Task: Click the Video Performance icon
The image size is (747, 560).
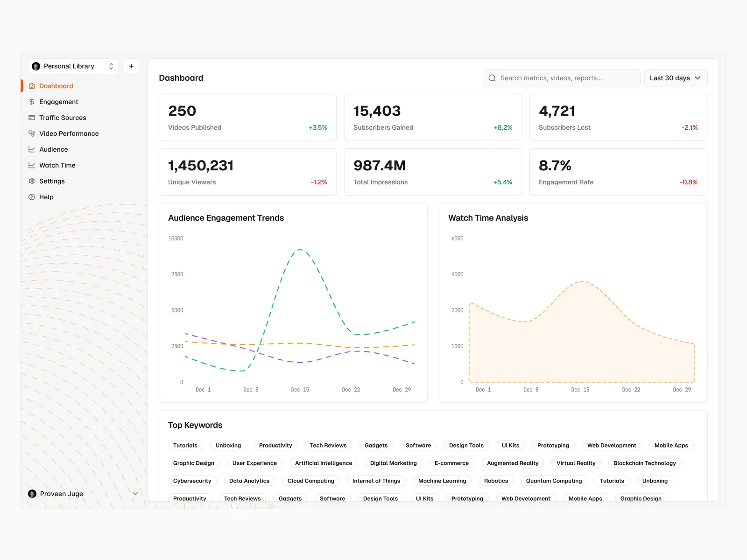Action: tap(32, 133)
